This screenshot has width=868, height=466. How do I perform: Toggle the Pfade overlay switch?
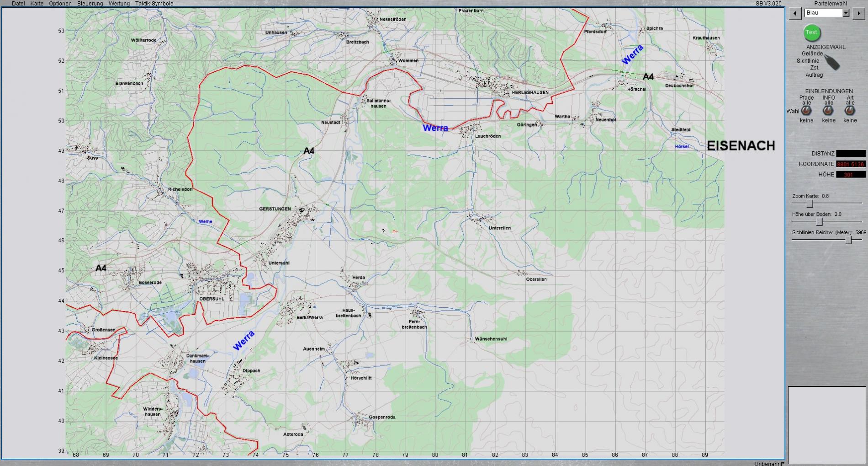(x=806, y=111)
